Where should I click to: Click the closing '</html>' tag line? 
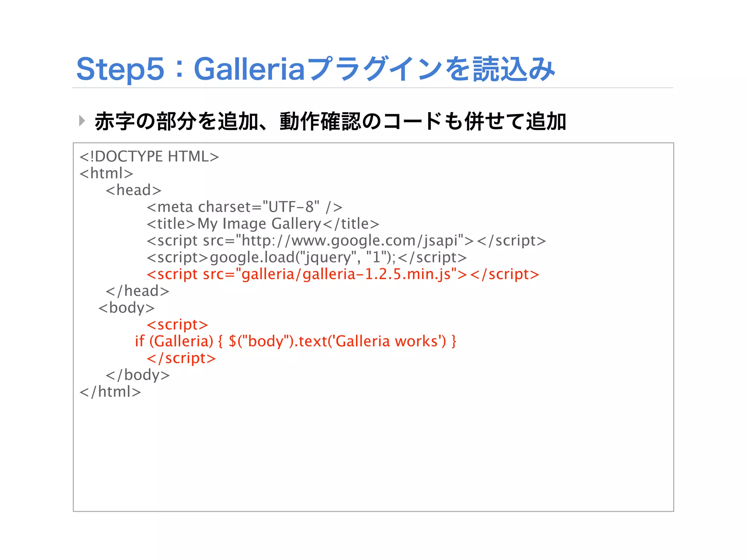(x=111, y=392)
